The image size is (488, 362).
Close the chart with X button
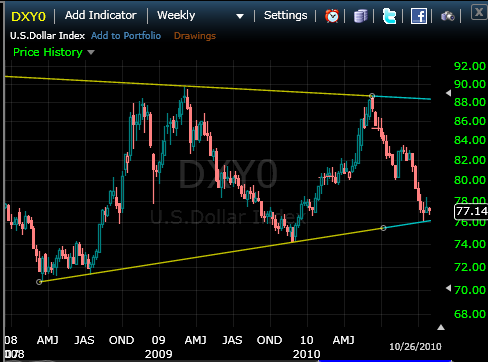click(x=479, y=13)
